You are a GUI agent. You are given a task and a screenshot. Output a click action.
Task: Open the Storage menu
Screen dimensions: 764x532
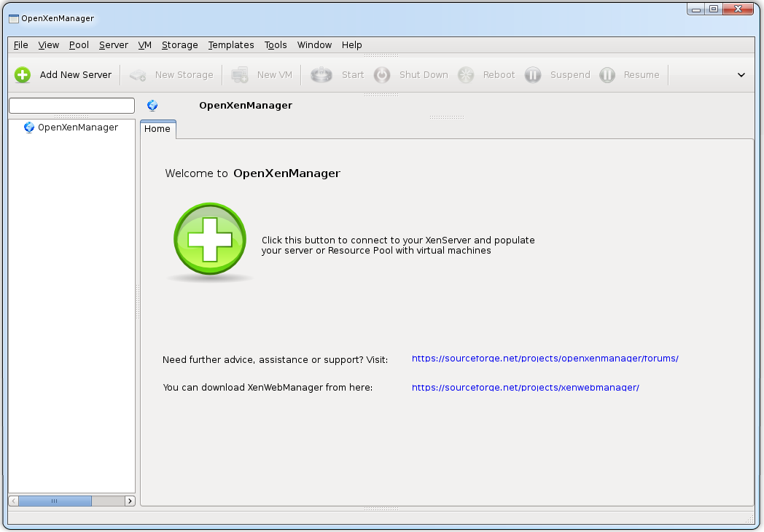[179, 45]
